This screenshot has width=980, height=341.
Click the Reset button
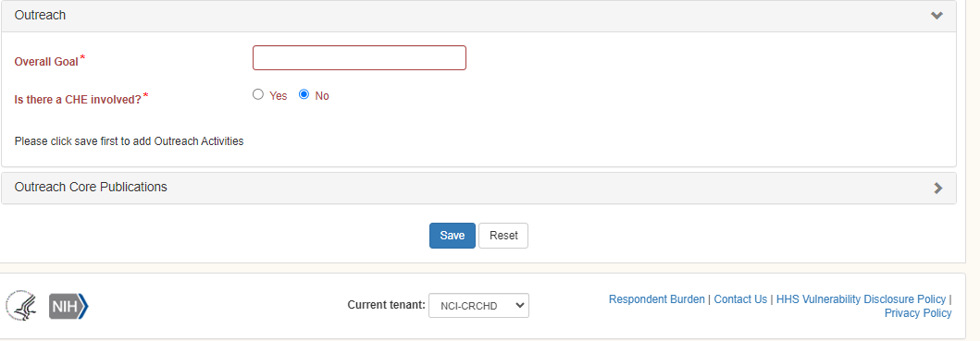tap(503, 236)
